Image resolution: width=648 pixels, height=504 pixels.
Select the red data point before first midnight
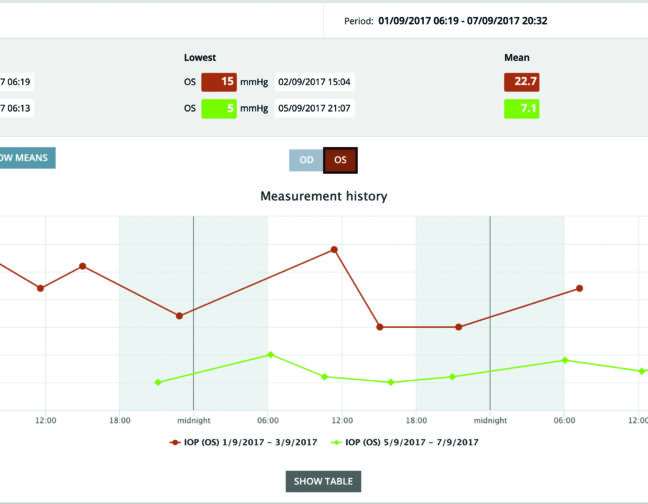click(x=179, y=316)
